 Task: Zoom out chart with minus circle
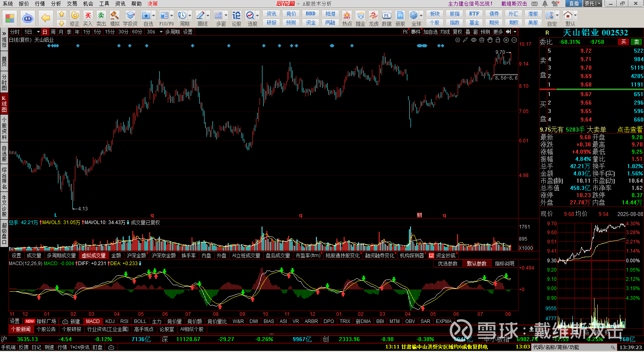[x=514, y=40]
